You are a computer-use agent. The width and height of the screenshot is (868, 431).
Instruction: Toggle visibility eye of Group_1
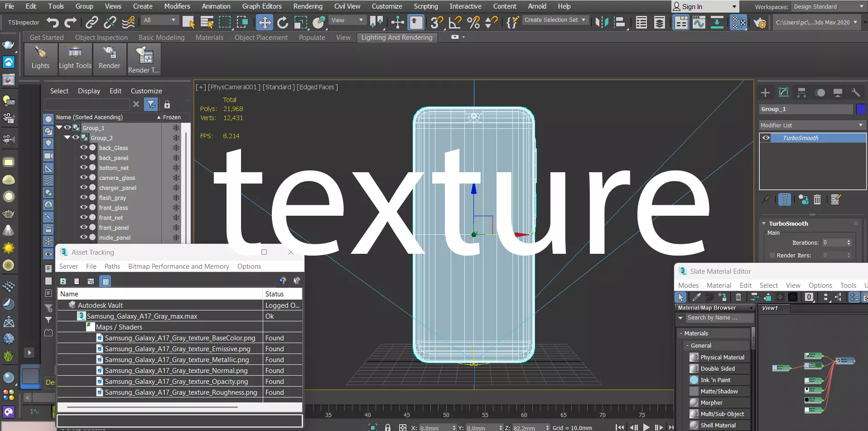click(68, 127)
